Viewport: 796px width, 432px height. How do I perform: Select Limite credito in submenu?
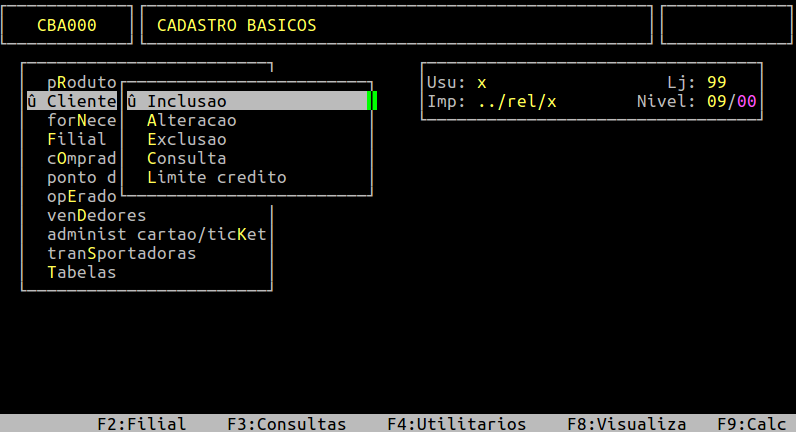[x=217, y=177]
